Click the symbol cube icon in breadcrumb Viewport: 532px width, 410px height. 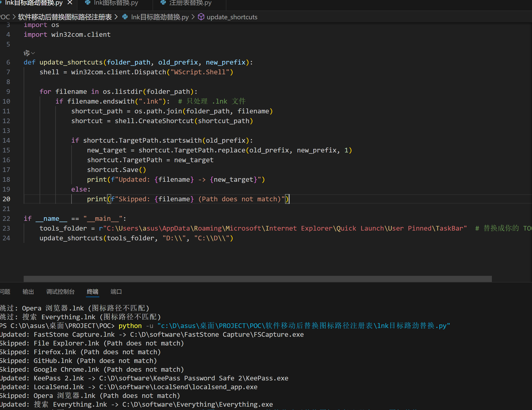click(x=201, y=17)
